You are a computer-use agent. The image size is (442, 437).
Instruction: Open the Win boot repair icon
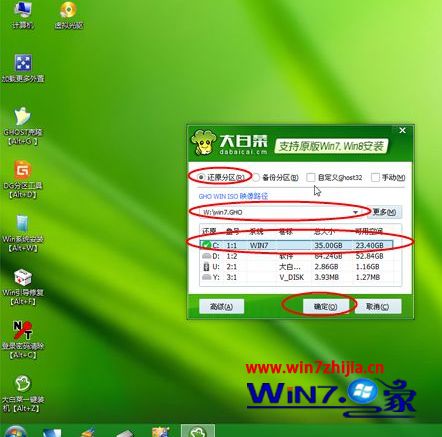point(22,287)
